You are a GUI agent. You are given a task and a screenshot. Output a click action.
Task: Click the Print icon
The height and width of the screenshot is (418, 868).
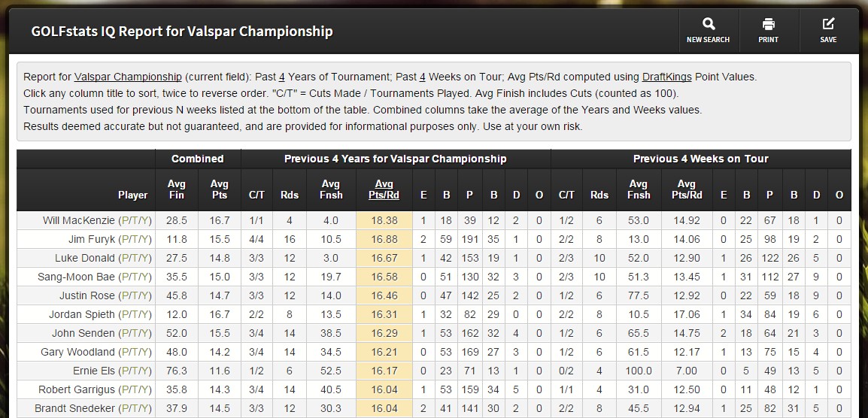[x=768, y=25]
